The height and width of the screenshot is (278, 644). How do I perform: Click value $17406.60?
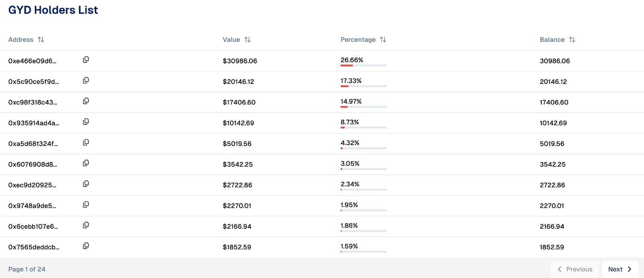[x=239, y=102]
